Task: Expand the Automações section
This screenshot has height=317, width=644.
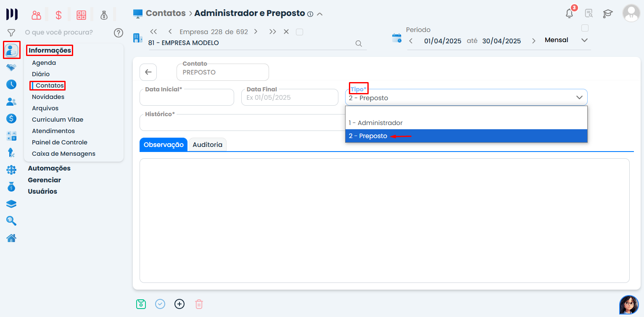Action: [49, 168]
